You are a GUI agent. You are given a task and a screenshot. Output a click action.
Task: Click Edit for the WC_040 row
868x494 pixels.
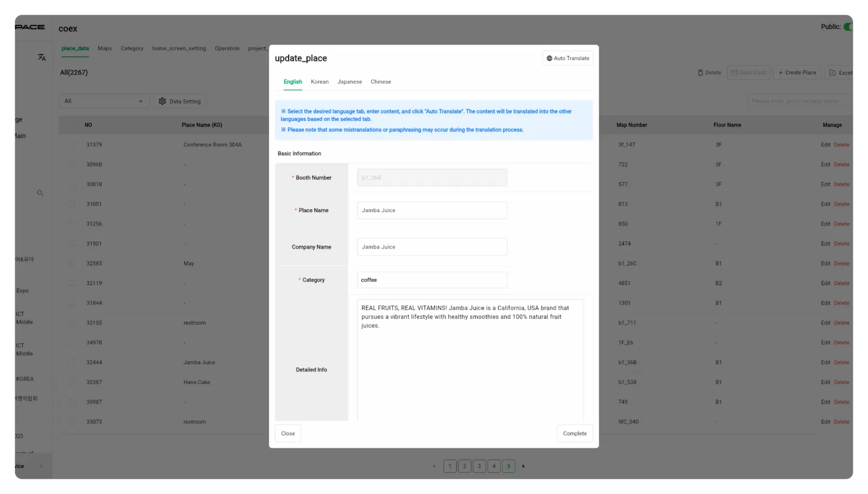825,422
